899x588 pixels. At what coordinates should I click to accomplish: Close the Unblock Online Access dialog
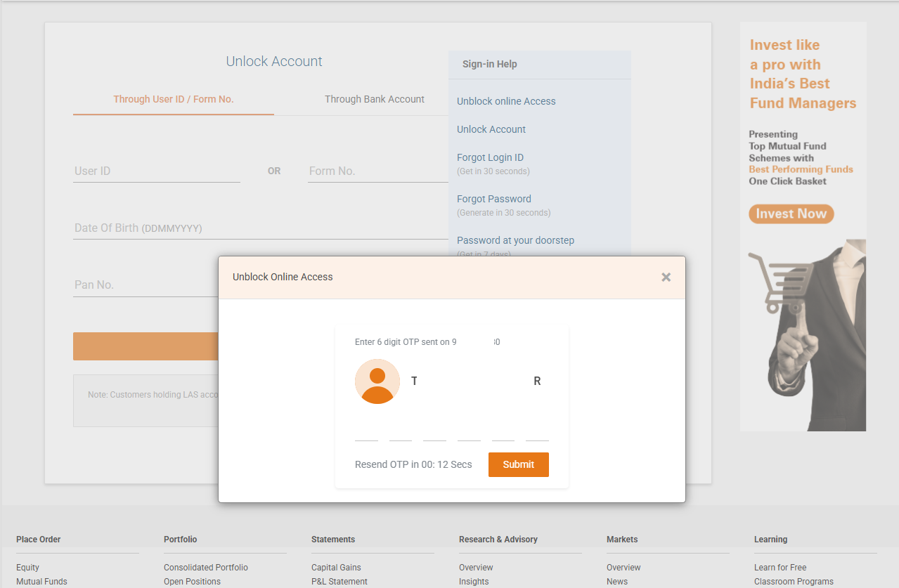pos(666,277)
